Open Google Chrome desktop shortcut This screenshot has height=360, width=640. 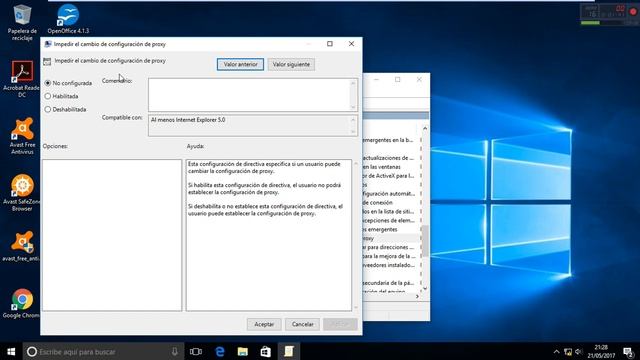coord(22,303)
